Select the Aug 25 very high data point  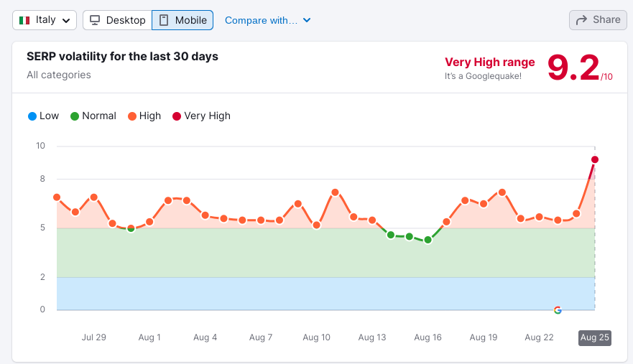[x=595, y=160]
